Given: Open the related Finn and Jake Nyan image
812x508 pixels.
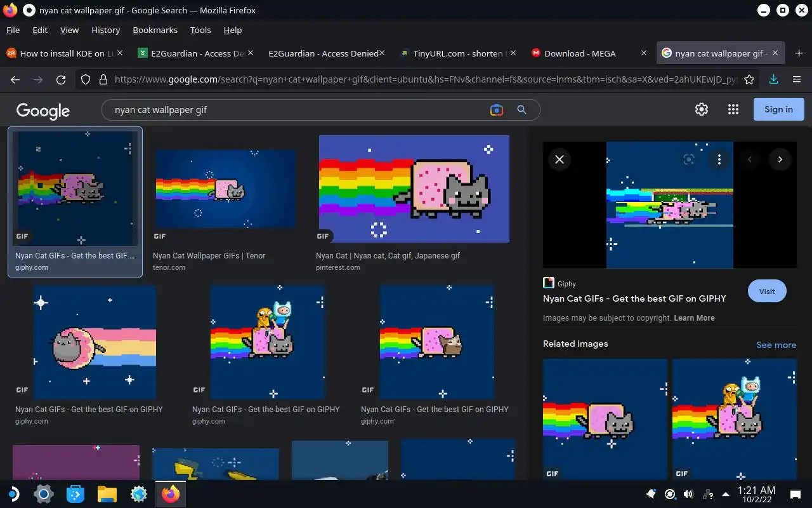Looking at the screenshot, I should 735,419.
